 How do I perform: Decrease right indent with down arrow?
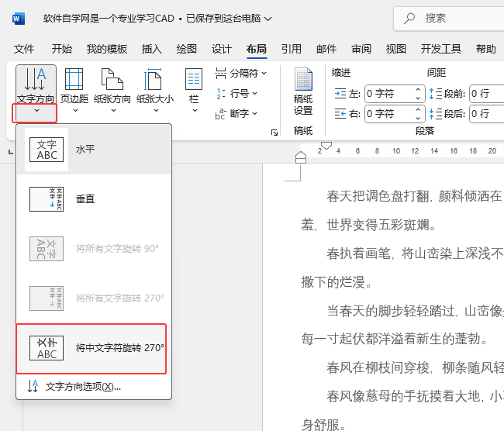pyautogui.click(x=418, y=118)
